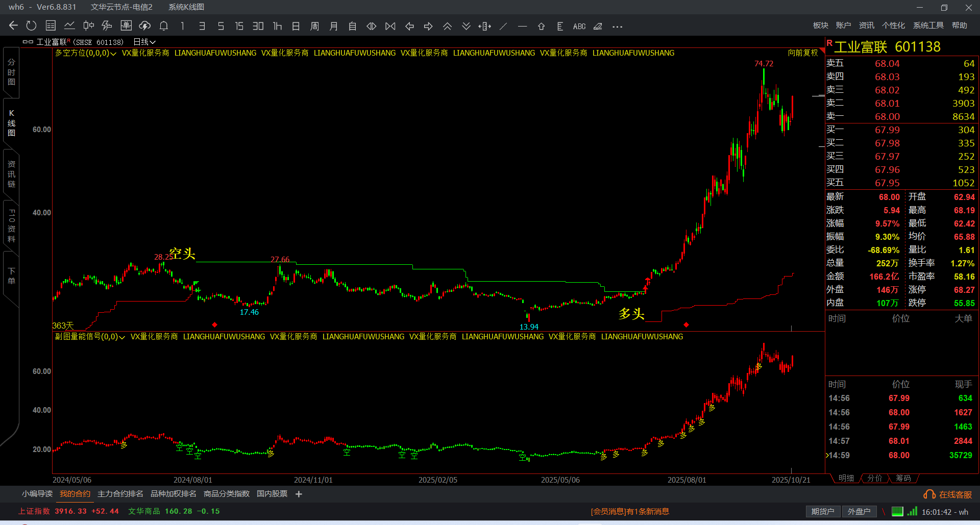Image resolution: width=980 pixels, height=525 pixels.
Task: Click the cloud download icon
Action: pos(145,26)
